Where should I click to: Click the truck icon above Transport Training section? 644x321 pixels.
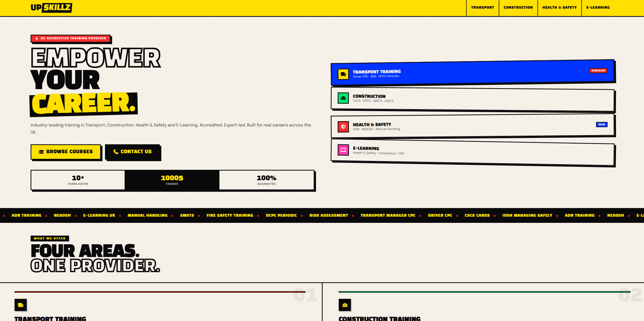pyautogui.click(x=21, y=305)
